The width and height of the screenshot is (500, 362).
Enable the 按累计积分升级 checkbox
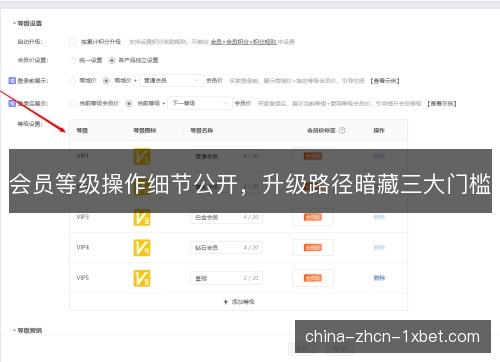72,42
